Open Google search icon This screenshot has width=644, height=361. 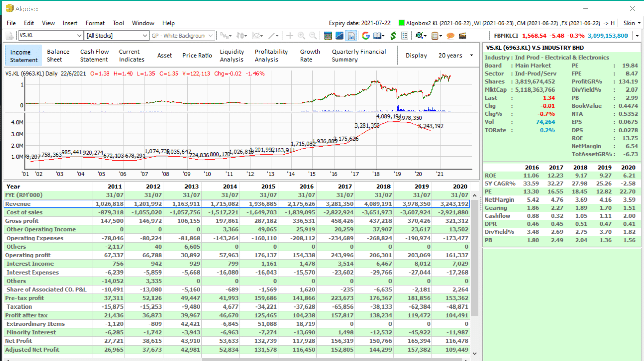tap(366, 36)
